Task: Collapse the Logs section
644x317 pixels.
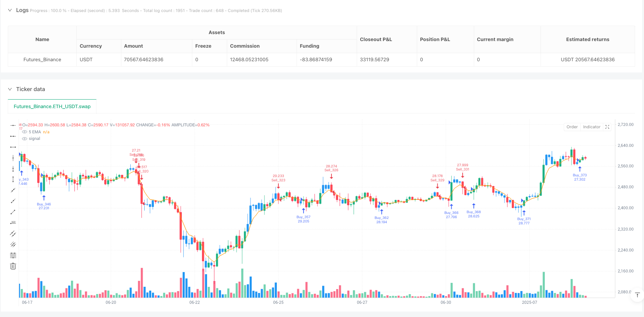Action: click(10, 10)
